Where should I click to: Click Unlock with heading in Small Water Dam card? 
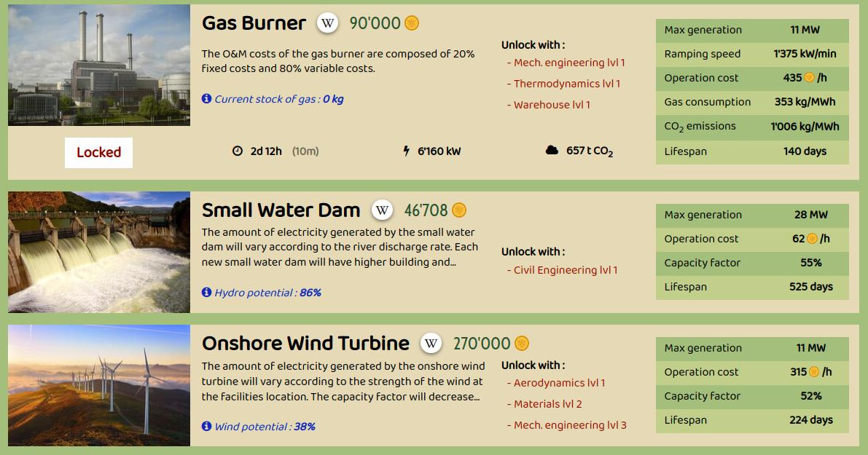coord(533,252)
